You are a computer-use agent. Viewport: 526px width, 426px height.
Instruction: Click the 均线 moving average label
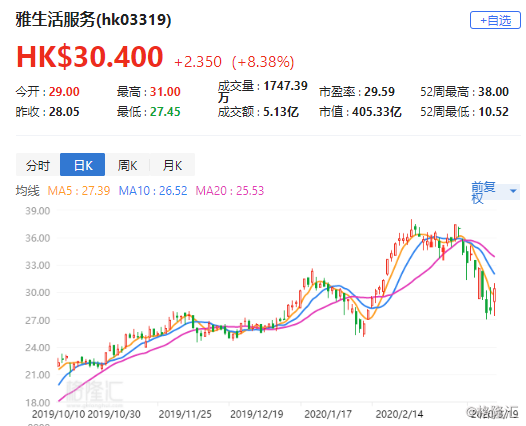coord(28,191)
